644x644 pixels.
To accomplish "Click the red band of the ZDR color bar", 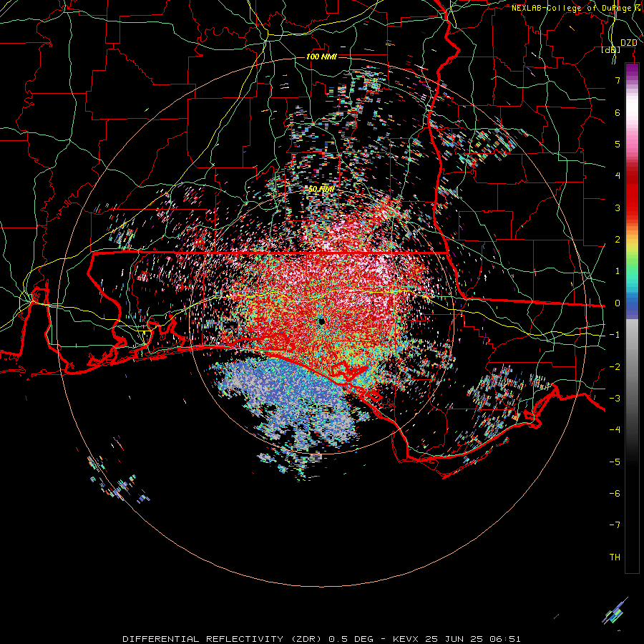I will 632,193.
